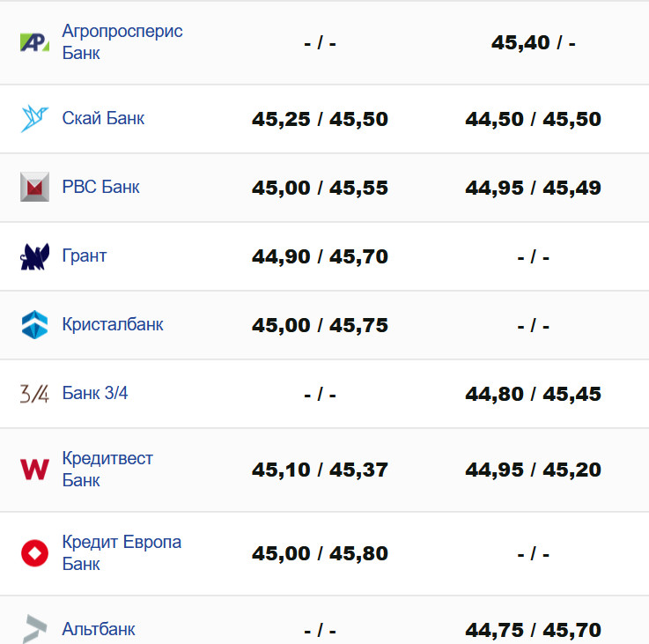Click the Кристалбанк blue logo
649x644 pixels.
coord(34,325)
